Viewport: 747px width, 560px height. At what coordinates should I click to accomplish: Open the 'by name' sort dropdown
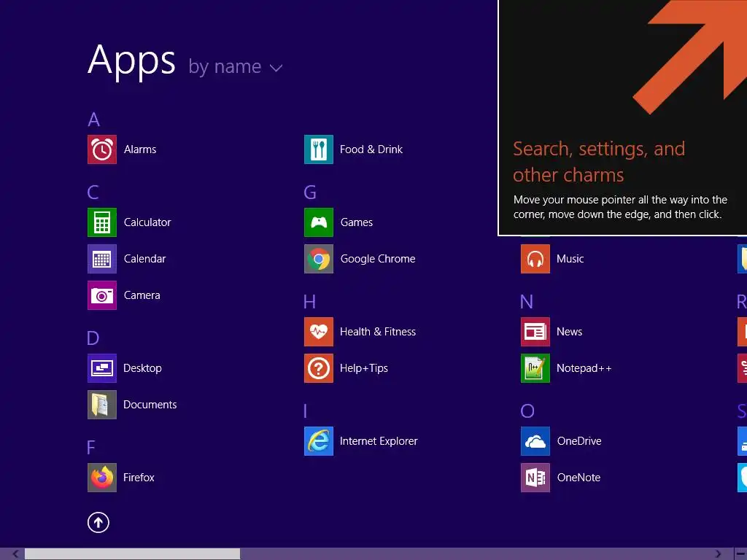pos(236,67)
